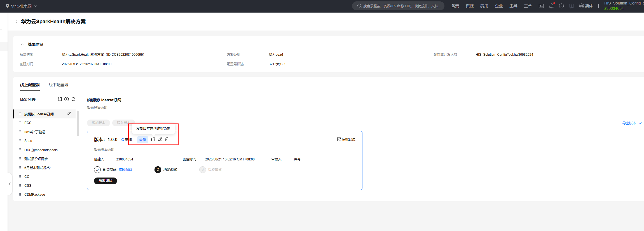Click solution ID CCS2022081000095 text
644x231 pixels.
coord(125,55)
